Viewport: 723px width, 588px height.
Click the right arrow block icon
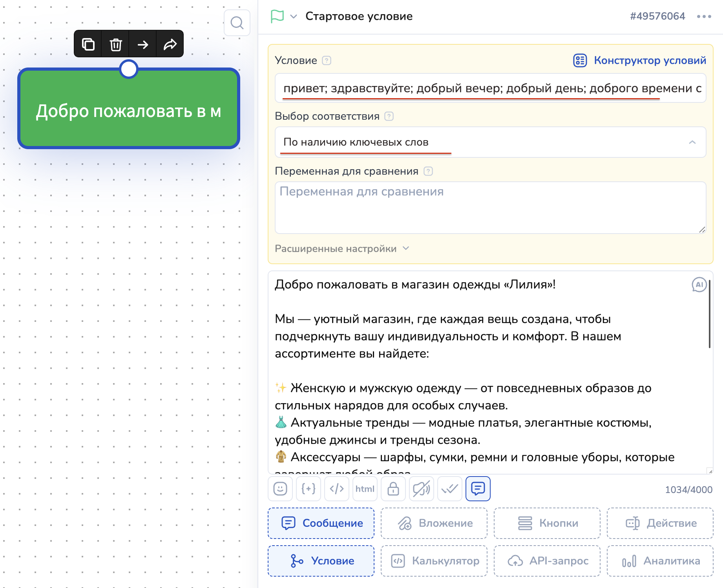tap(143, 44)
